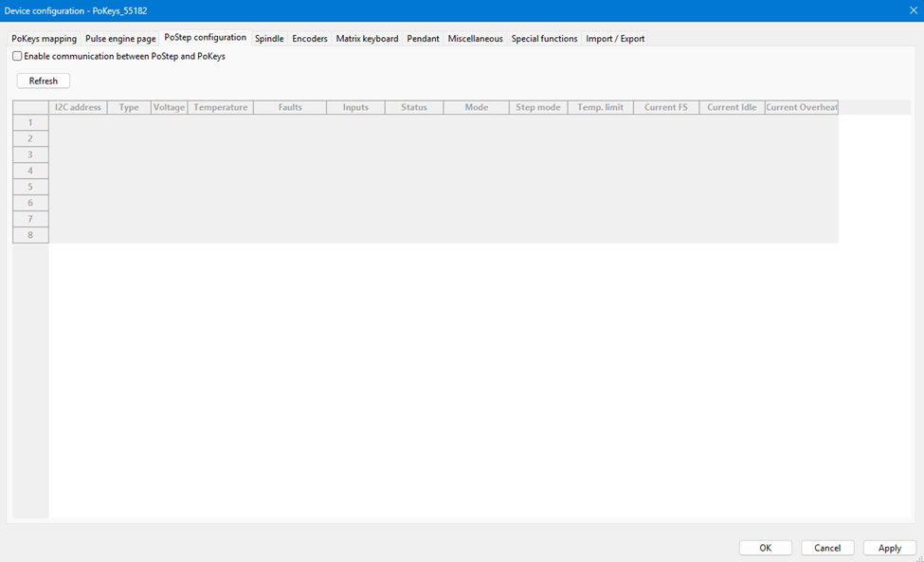The image size is (924, 562).
Task: Enable communication between PoStep and PoKeys checkbox
Action: (x=17, y=56)
